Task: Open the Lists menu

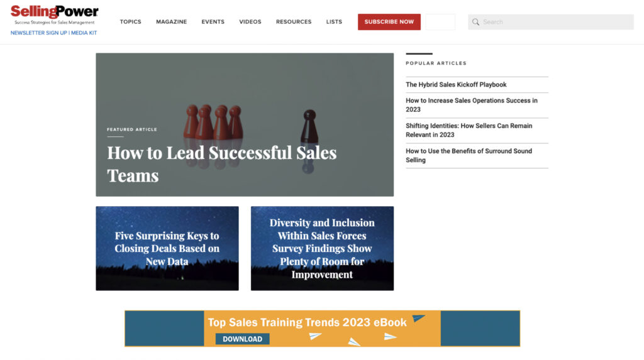Action: tap(334, 22)
